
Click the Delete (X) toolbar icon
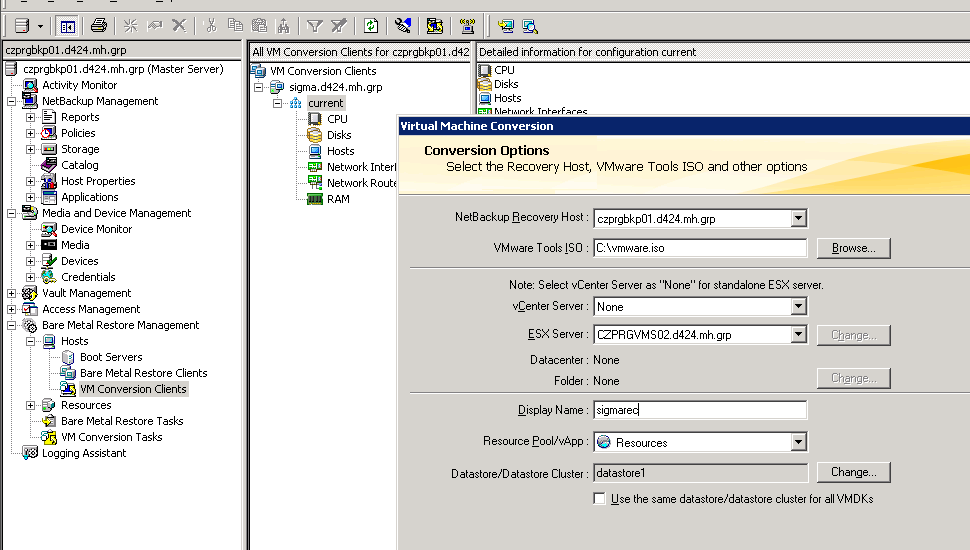tap(179, 25)
